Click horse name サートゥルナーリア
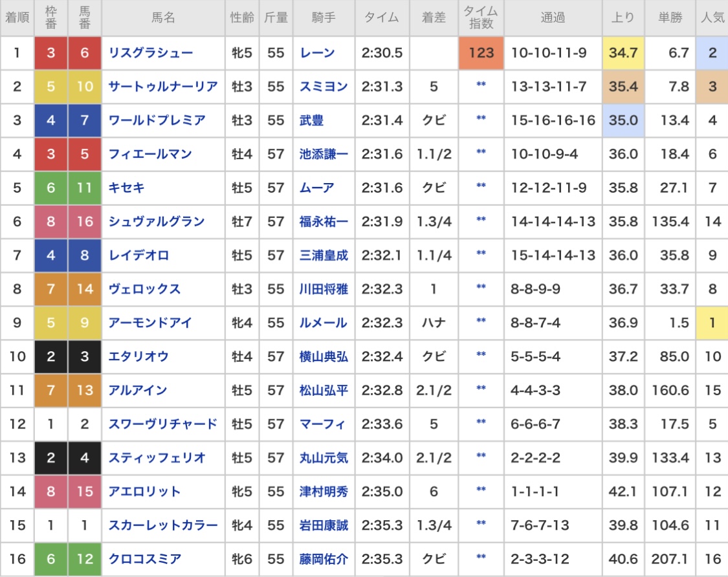The image size is (728, 577). pos(162,87)
